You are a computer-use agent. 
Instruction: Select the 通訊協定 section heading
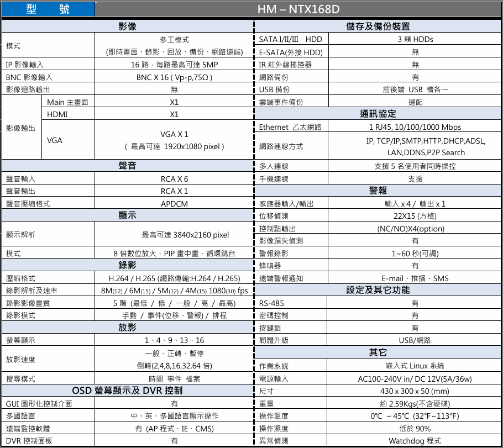point(378,114)
